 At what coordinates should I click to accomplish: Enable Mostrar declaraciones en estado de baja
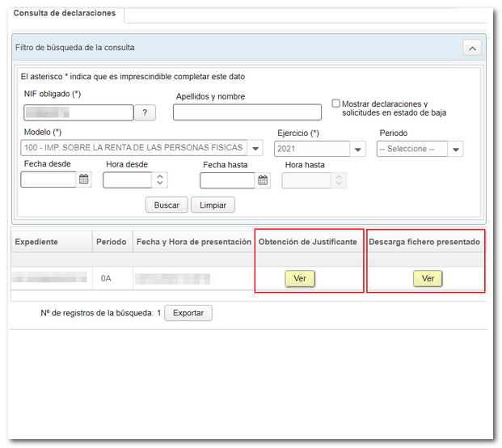coord(336,104)
